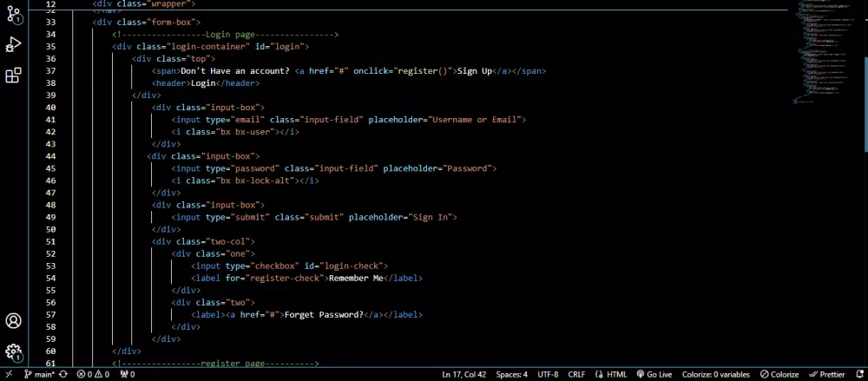Click the "two-col" class on line 51
The height and width of the screenshot is (381, 868).
227,241
